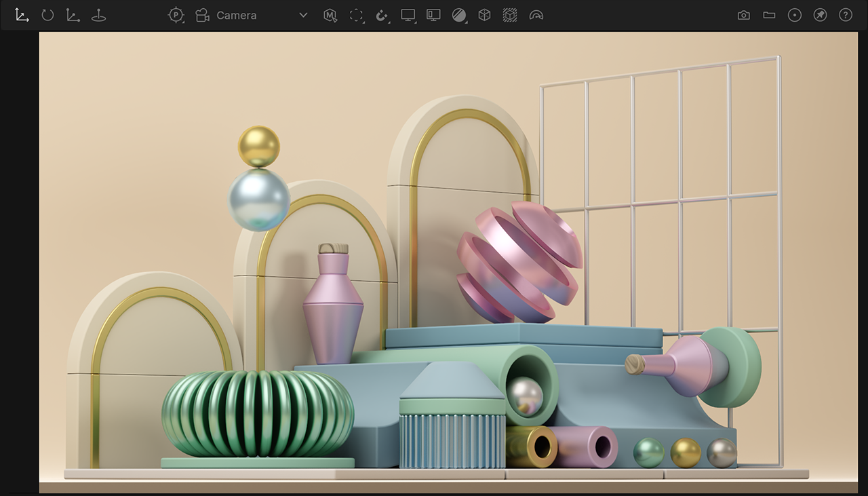
Task: Open the dashed circle selection options
Action: tap(356, 15)
